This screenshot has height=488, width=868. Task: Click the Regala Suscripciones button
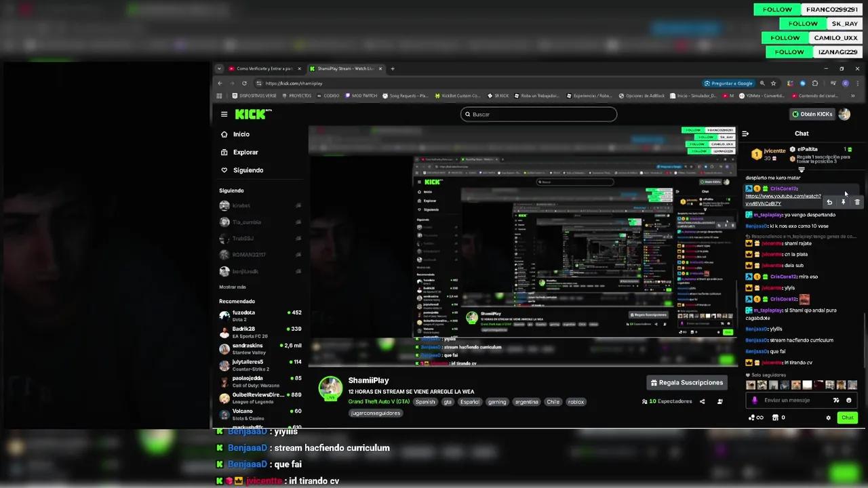[686, 383]
